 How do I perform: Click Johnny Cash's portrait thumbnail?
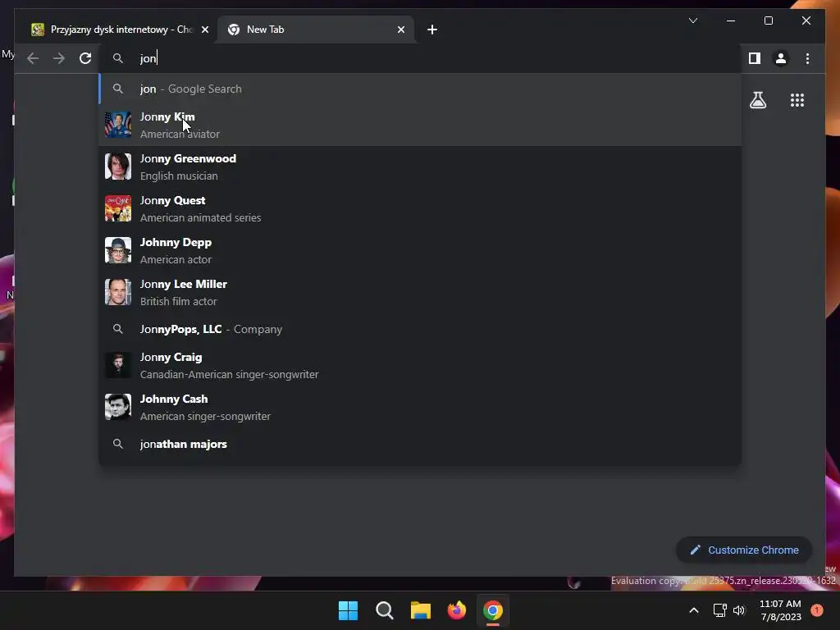tap(118, 407)
